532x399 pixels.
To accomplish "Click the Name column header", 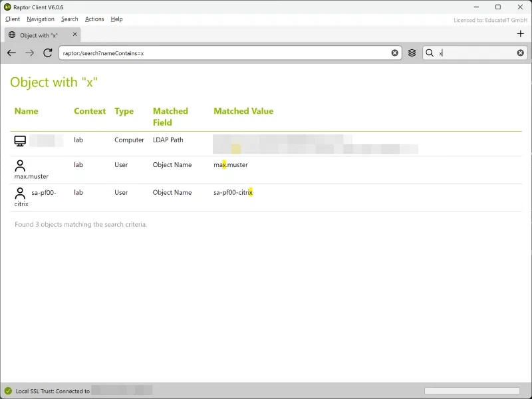I will (x=26, y=111).
